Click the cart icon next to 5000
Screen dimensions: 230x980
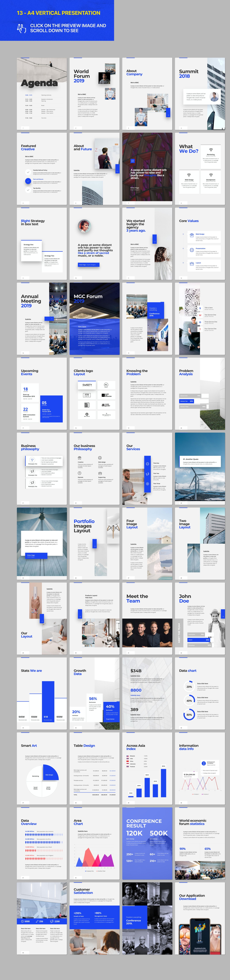pyautogui.click(x=23, y=921)
